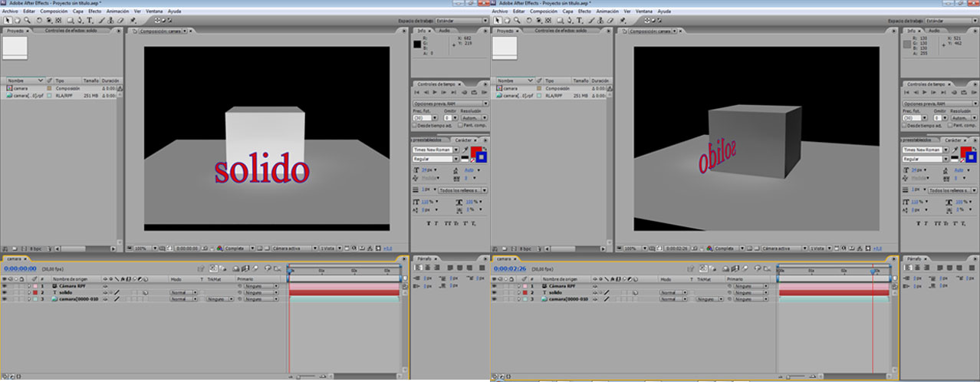Open Regular font style dropdown, left window
This screenshot has height=382, width=980.
click(436, 159)
